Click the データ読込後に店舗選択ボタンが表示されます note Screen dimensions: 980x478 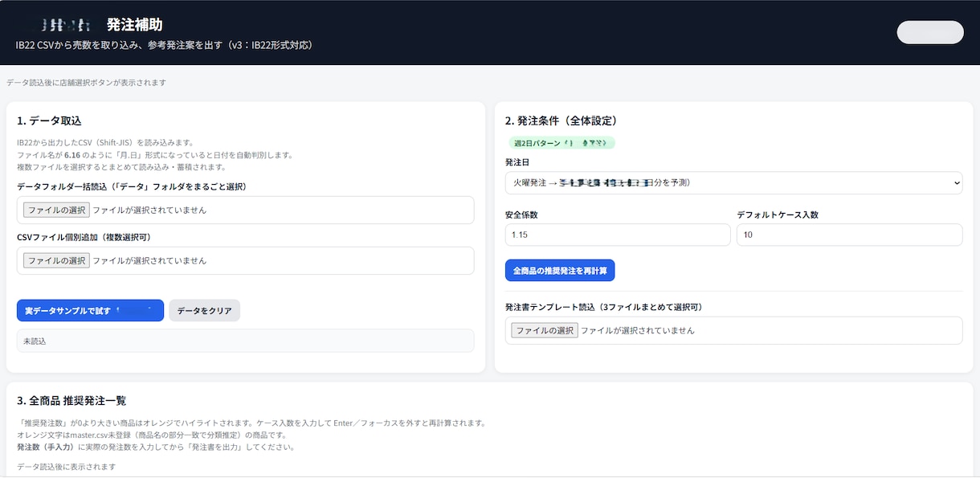click(86, 83)
